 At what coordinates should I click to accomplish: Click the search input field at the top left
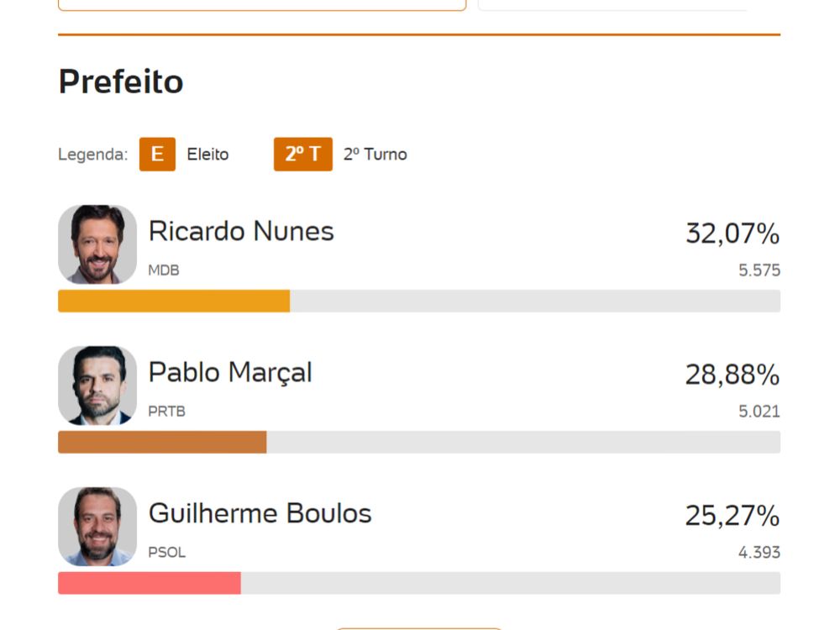tap(260, 4)
